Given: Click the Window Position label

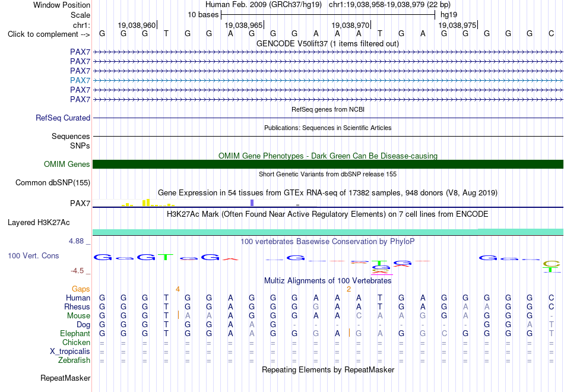Looking at the screenshot, I should coord(62,5).
